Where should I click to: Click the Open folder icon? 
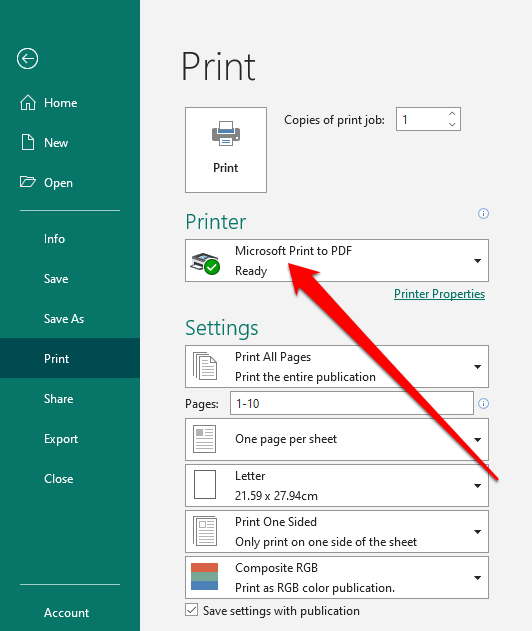[28, 182]
